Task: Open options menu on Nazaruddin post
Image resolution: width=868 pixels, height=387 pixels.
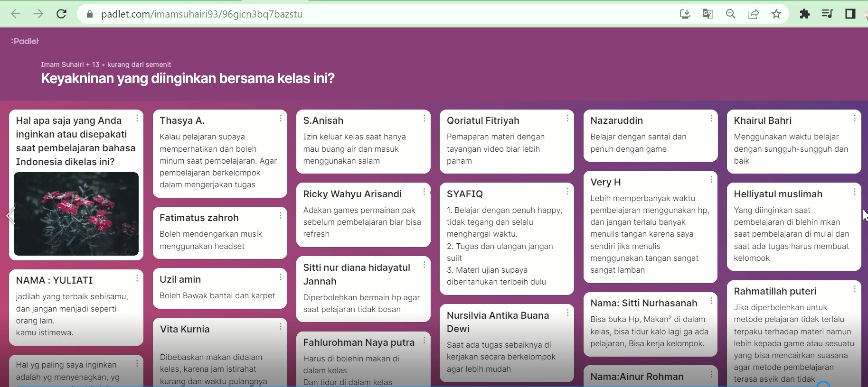Action: click(711, 118)
